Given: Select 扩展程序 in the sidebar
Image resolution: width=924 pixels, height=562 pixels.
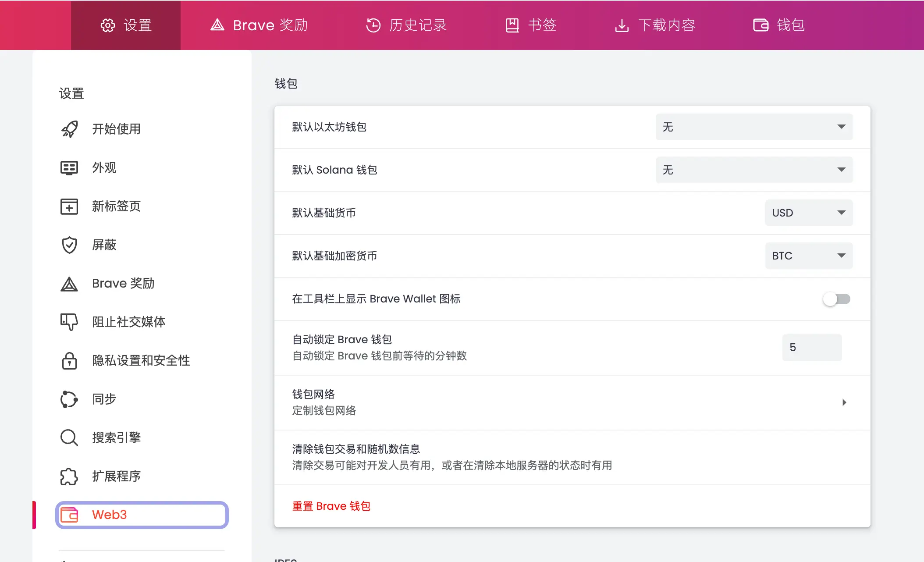Looking at the screenshot, I should point(142,476).
